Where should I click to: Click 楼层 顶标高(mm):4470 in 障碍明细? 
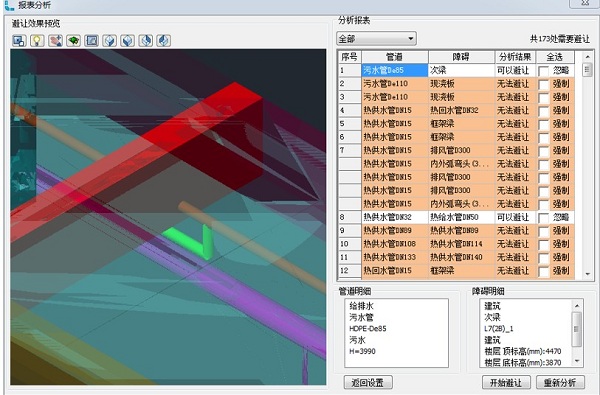[523, 351]
